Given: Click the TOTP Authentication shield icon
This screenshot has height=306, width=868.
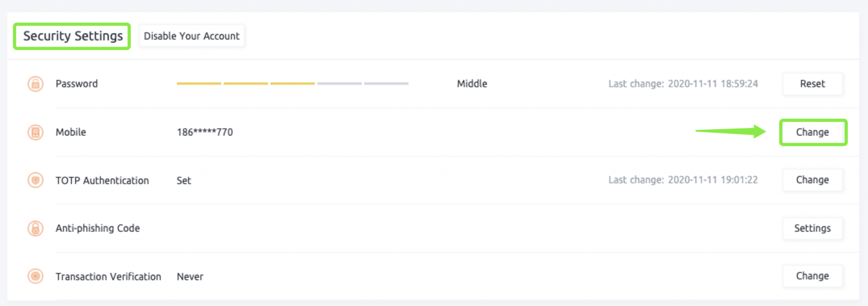Looking at the screenshot, I should (x=35, y=180).
